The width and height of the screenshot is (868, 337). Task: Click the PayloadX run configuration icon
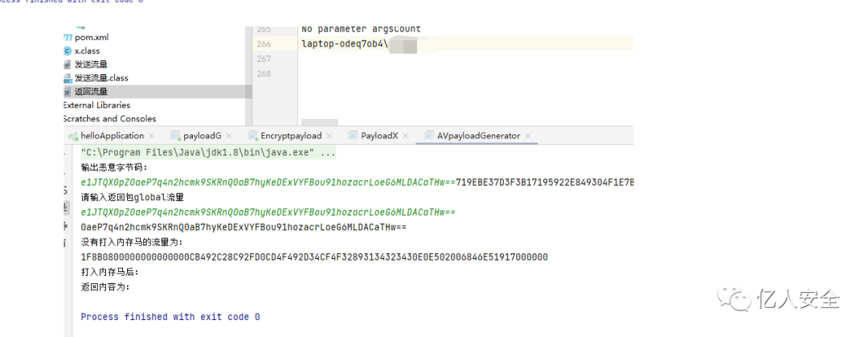tap(353, 136)
